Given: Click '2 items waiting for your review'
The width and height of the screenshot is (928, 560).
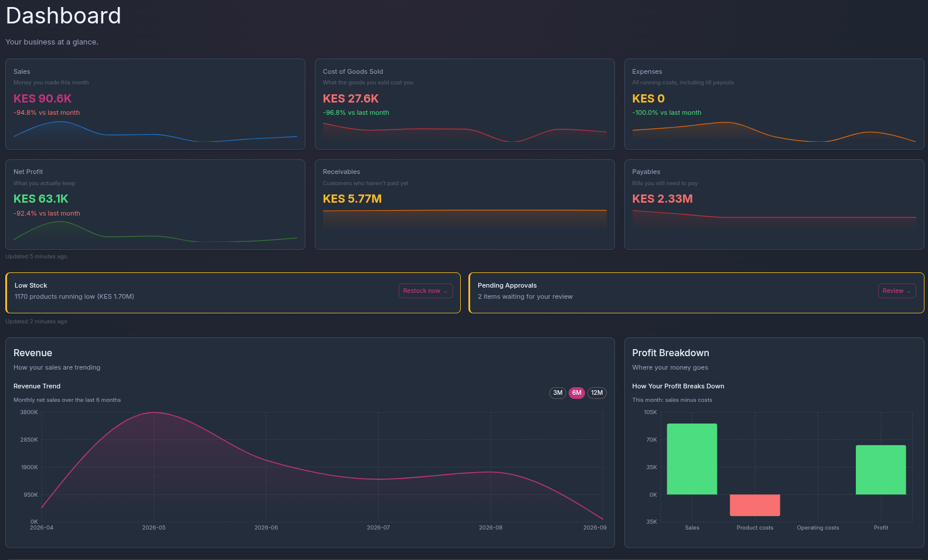Looking at the screenshot, I should 525,296.
